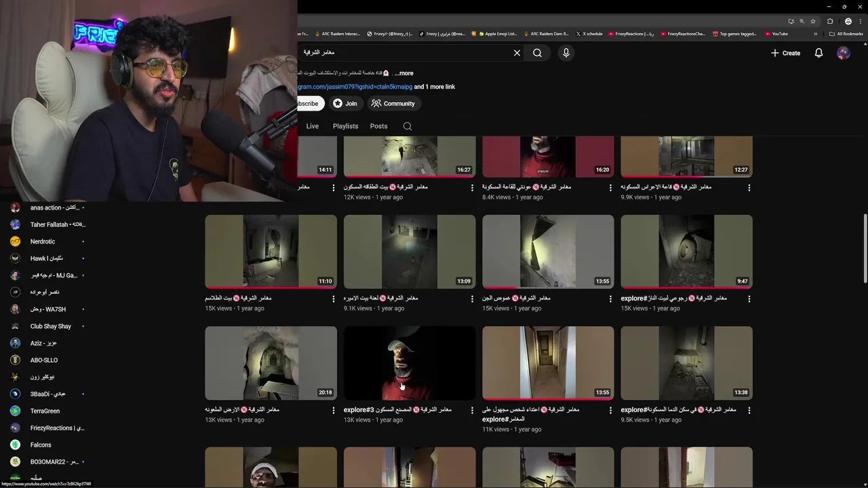This screenshot has height=488, width=868.
Task: Open the 20:18 cave video thumbnail
Action: pyautogui.click(x=271, y=363)
